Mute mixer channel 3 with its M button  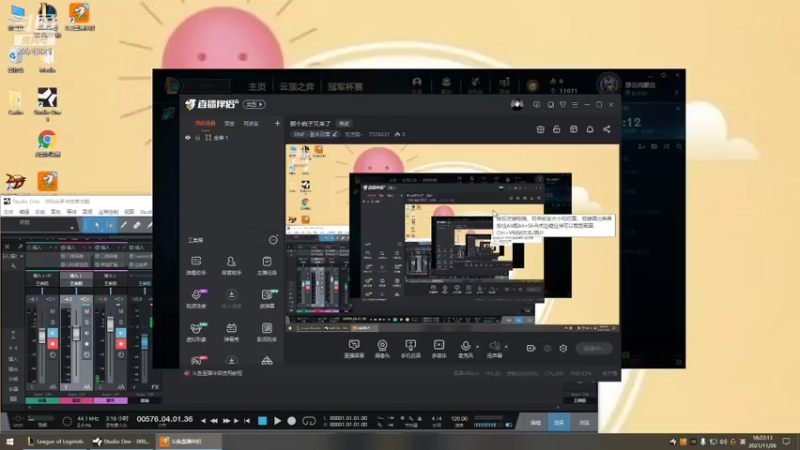(x=120, y=311)
